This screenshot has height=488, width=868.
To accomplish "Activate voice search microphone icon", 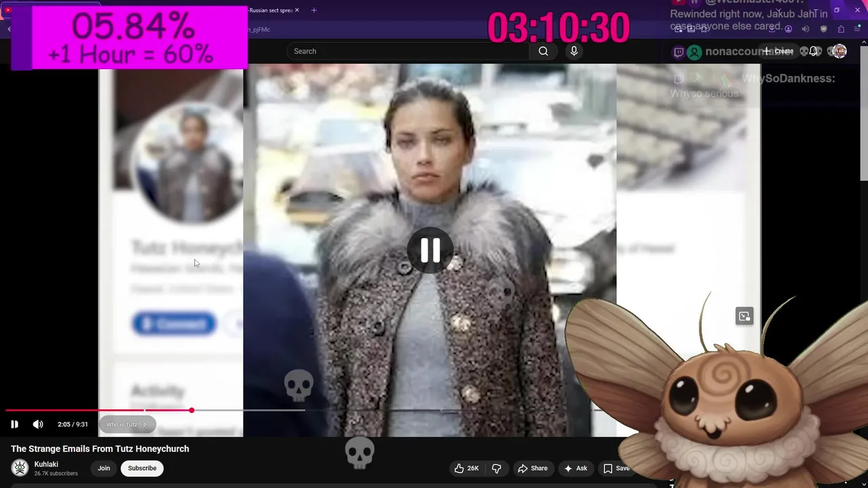I will (574, 52).
